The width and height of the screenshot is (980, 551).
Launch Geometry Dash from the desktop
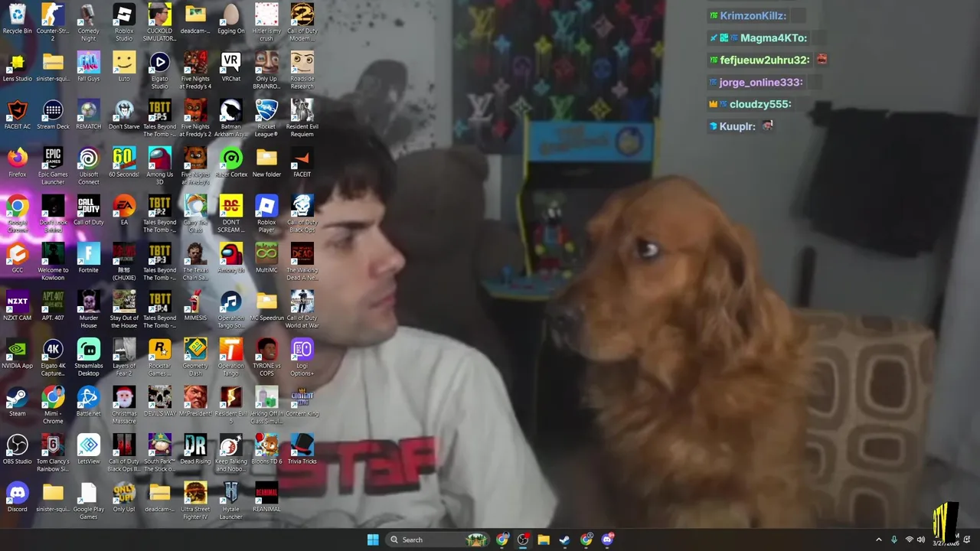[x=195, y=357]
